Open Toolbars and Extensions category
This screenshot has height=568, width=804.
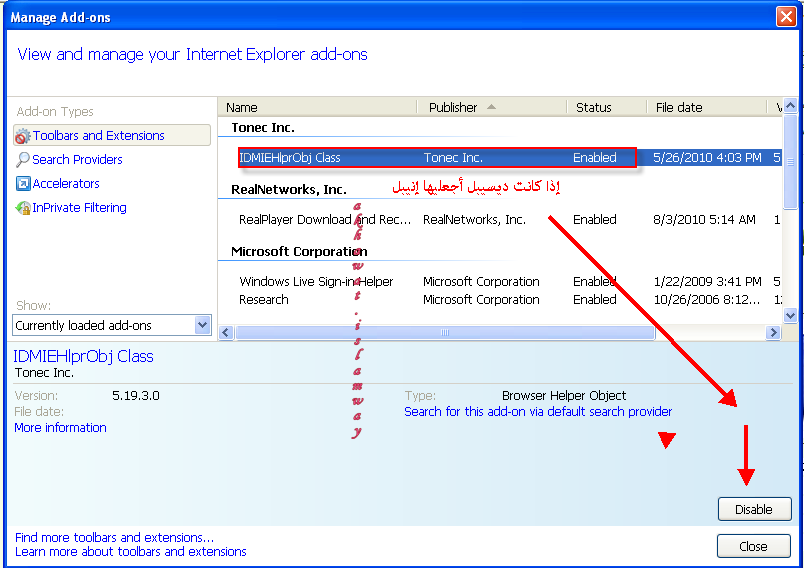(112, 135)
